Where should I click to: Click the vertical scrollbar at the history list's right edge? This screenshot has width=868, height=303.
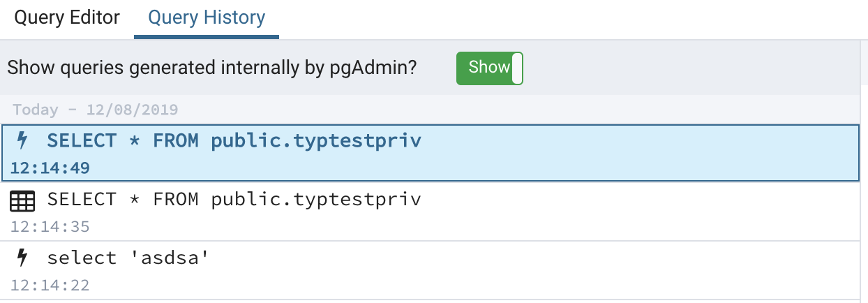point(863,175)
